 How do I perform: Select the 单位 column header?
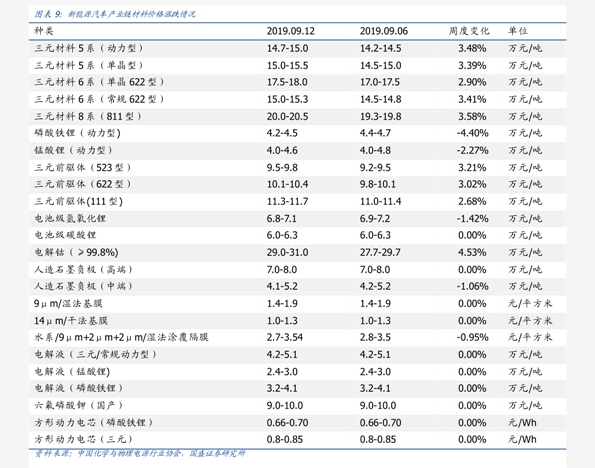(x=518, y=31)
